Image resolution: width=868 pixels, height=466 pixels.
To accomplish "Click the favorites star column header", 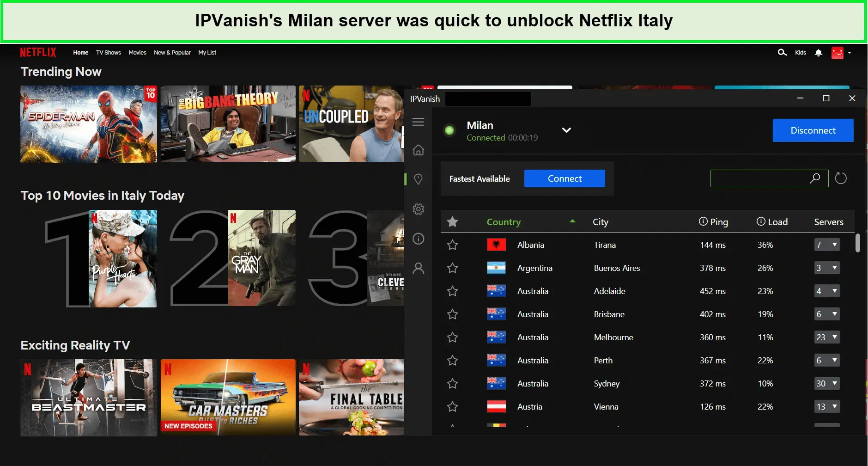I will (453, 222).
